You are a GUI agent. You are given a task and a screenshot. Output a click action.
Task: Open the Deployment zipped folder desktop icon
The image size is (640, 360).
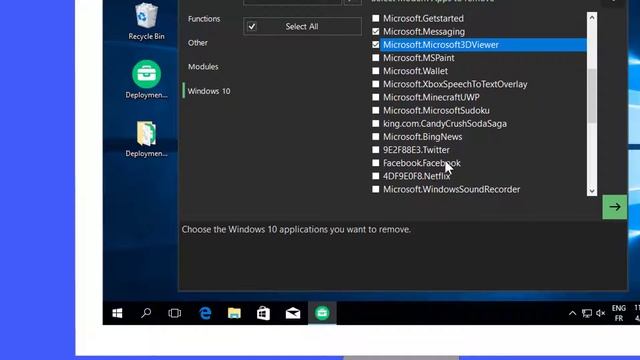pyautogui.click(x=146, y=139)
